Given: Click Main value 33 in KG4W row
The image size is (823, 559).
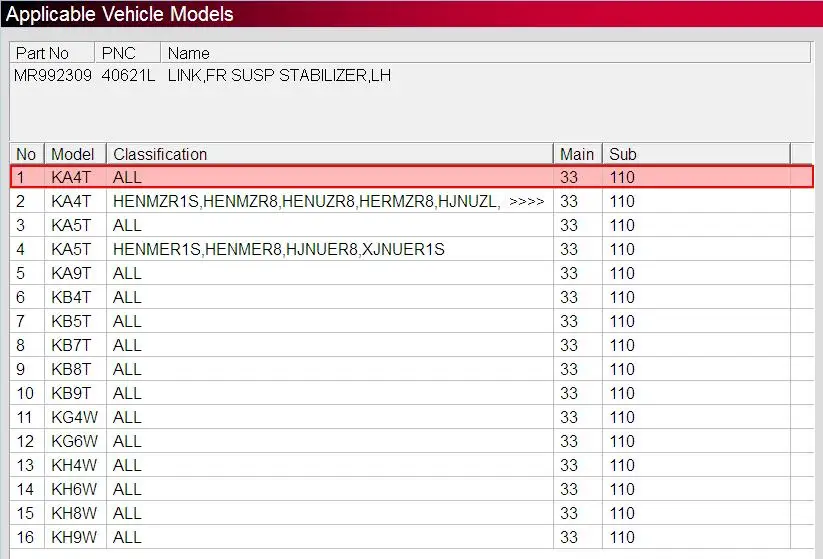Looking at the screenshot, I should coord(569,417).
